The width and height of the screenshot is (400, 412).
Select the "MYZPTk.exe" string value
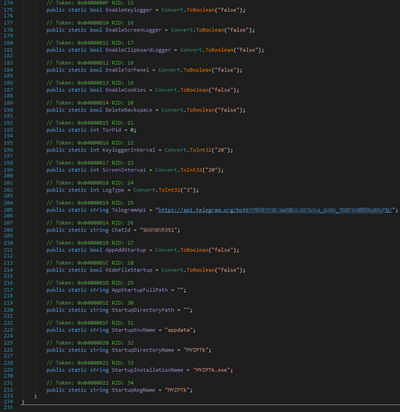tap(212, 370)
